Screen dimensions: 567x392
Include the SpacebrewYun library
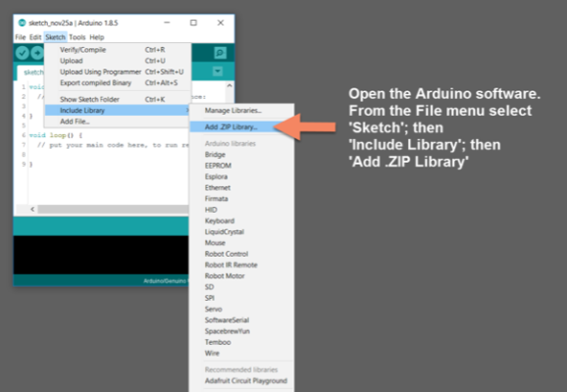click(x=241, y=331)
